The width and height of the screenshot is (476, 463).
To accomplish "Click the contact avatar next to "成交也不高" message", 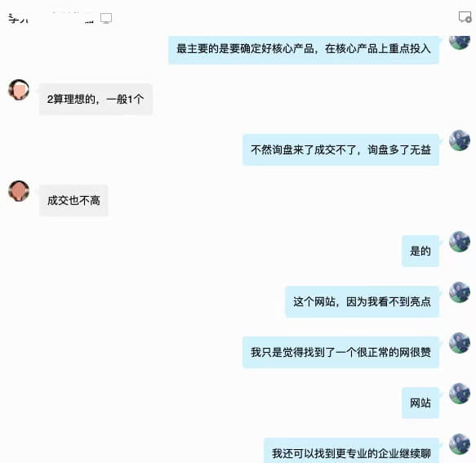I will tap(19, 191).
